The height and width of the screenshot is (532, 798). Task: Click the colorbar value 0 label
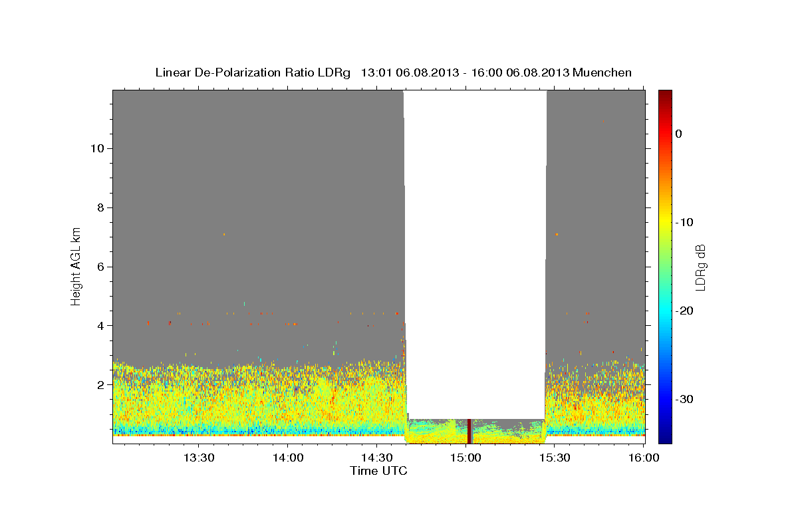(679, 134)
